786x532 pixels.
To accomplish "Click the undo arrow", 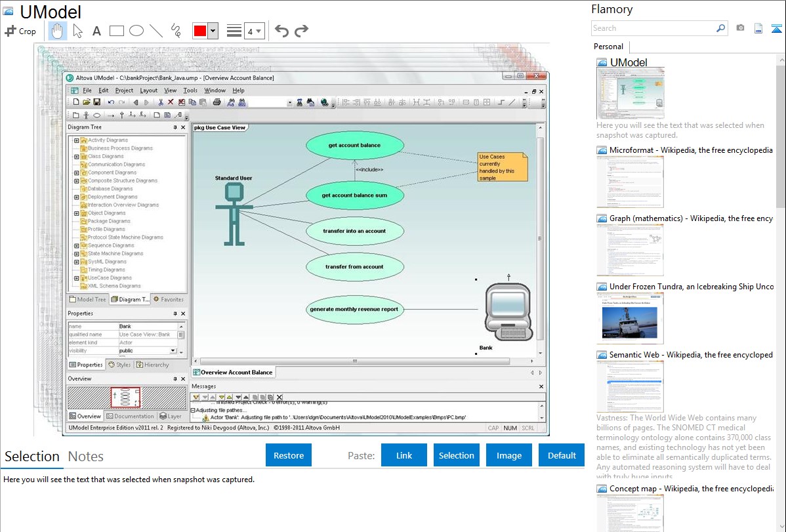I will point(281,31).
